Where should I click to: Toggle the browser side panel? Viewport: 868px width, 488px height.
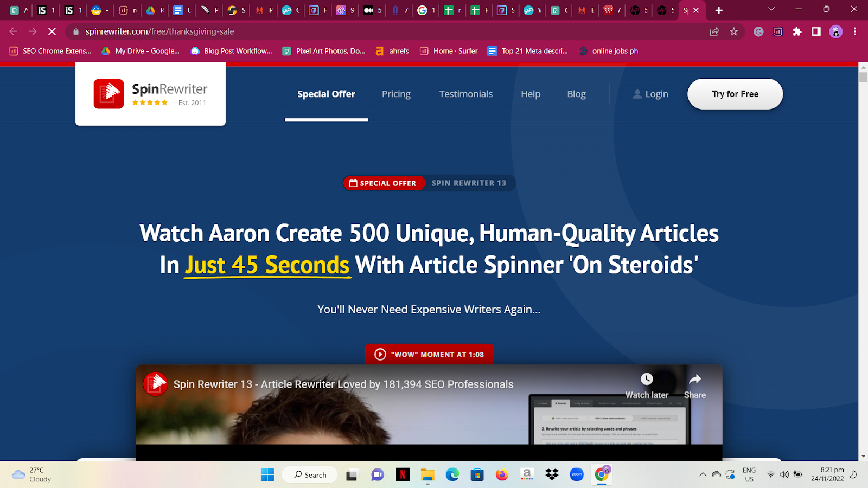816,31
